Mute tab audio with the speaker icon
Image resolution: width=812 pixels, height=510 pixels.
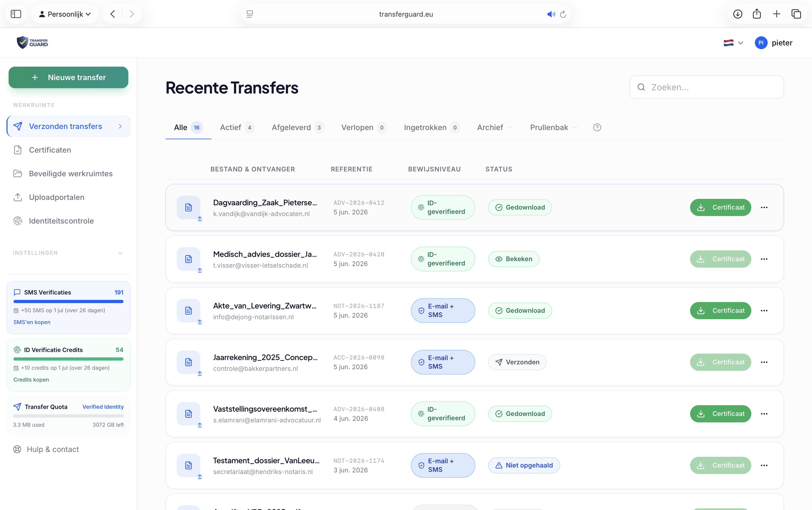pos(551,14)
